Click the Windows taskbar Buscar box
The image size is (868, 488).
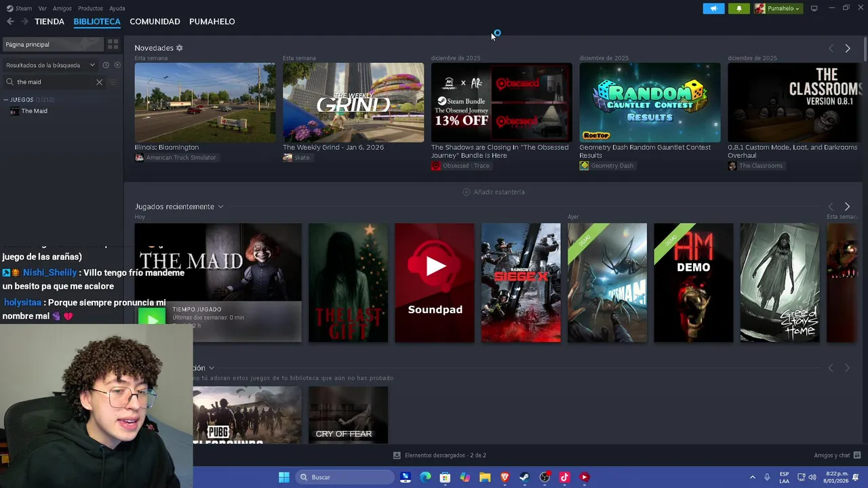pos(344,477)
